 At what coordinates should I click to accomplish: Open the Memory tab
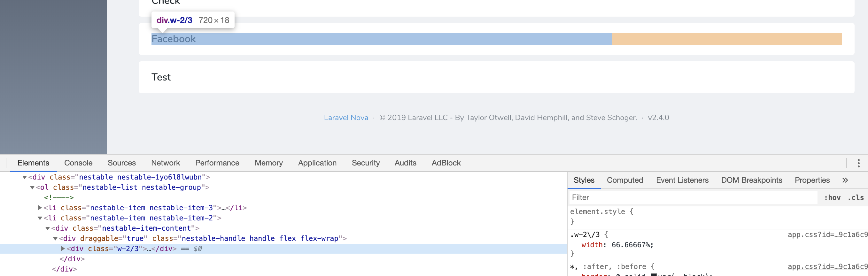pos(268,163)
